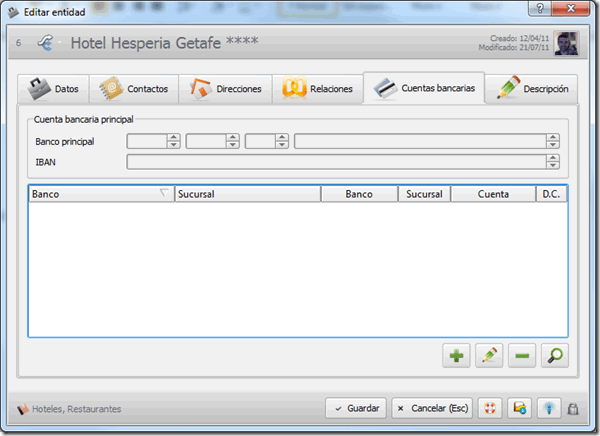
Task: Click stepper arrows of third bank code field
Action: 282,141
